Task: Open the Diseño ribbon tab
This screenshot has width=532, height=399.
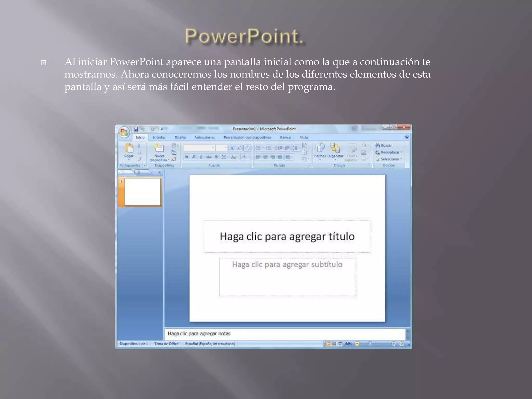Action: click(180, 137)
